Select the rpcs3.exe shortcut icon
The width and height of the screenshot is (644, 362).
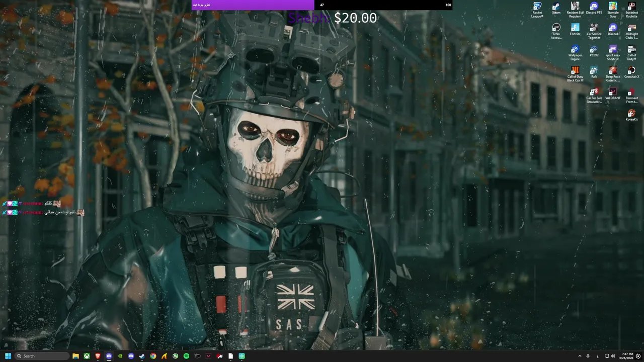click(613, 53)
